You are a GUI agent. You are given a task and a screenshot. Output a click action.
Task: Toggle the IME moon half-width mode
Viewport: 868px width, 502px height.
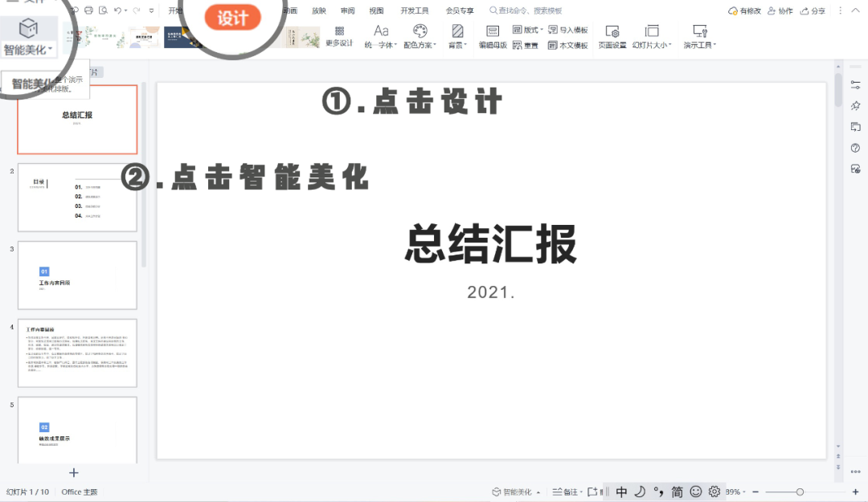640,492
